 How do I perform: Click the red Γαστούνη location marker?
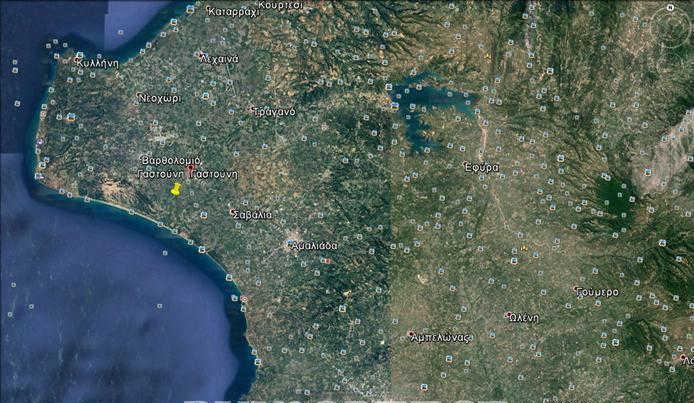pos(191,168)
